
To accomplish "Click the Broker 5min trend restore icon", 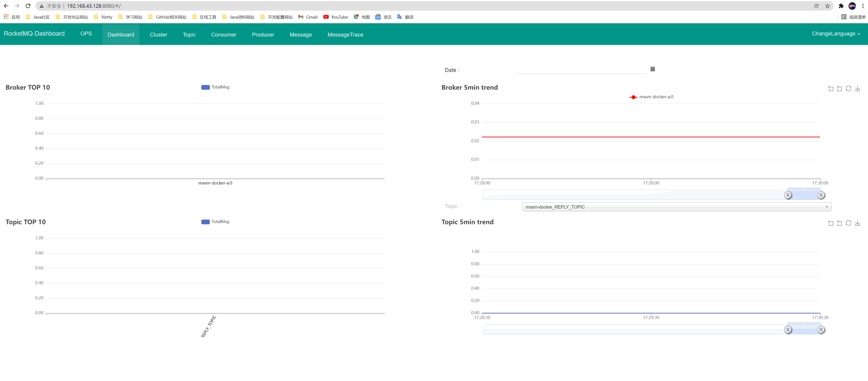I will (848, 88).
